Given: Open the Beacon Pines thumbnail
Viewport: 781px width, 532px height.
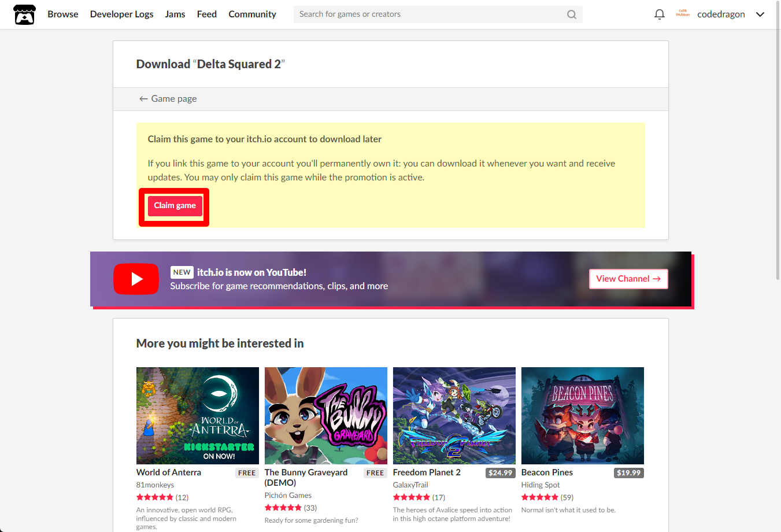Looking at the screenshot, I should [583, 416].
